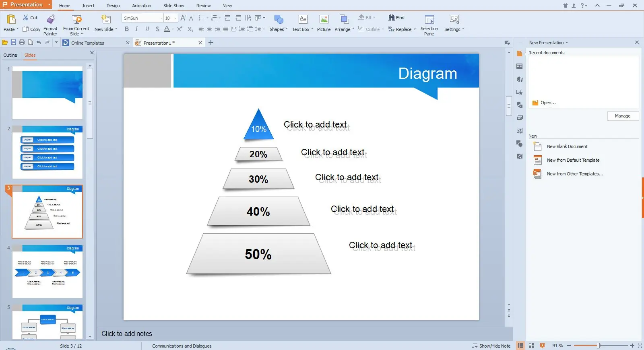Zoom in using the plus icon
Viewport: 644px width, 350px height.
point(632,346)
